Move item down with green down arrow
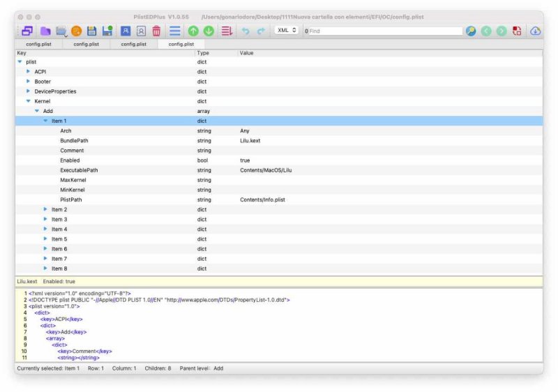558x392 pixels. click(x=208, y=31)
